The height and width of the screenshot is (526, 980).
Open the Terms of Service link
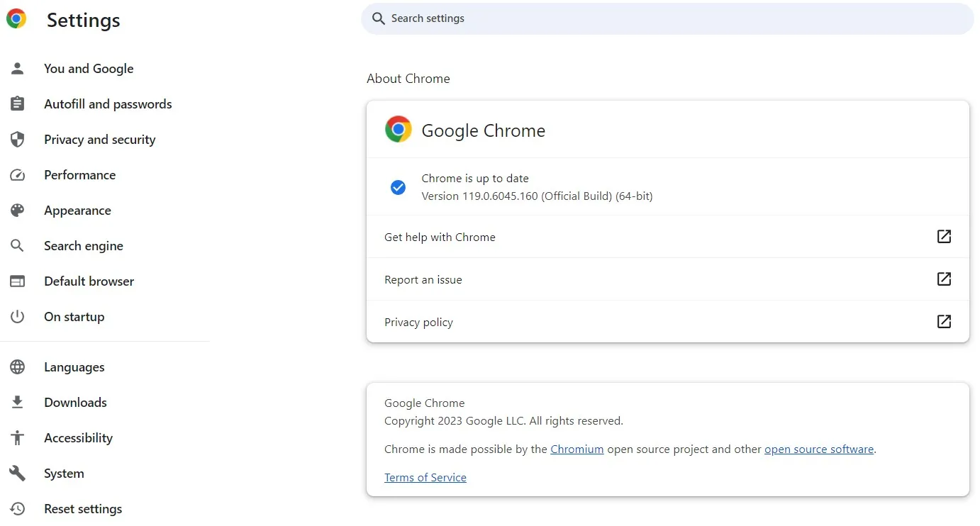[x=425, y=477]
